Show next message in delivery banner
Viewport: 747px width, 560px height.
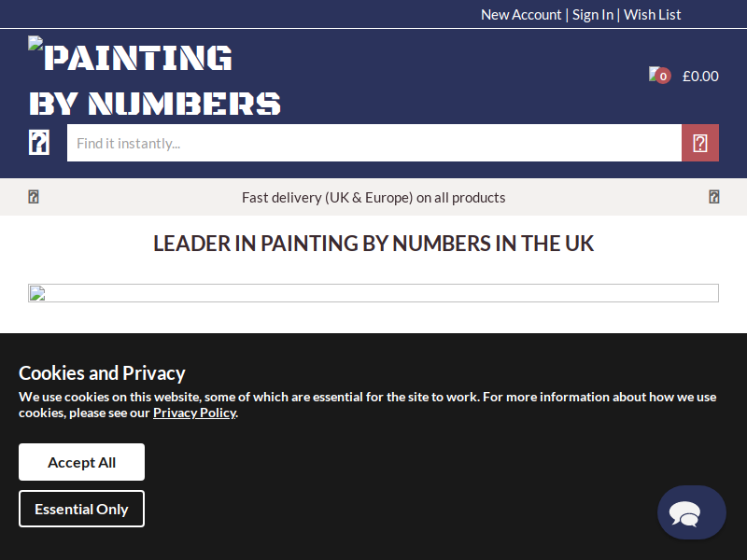pos(713,197)
